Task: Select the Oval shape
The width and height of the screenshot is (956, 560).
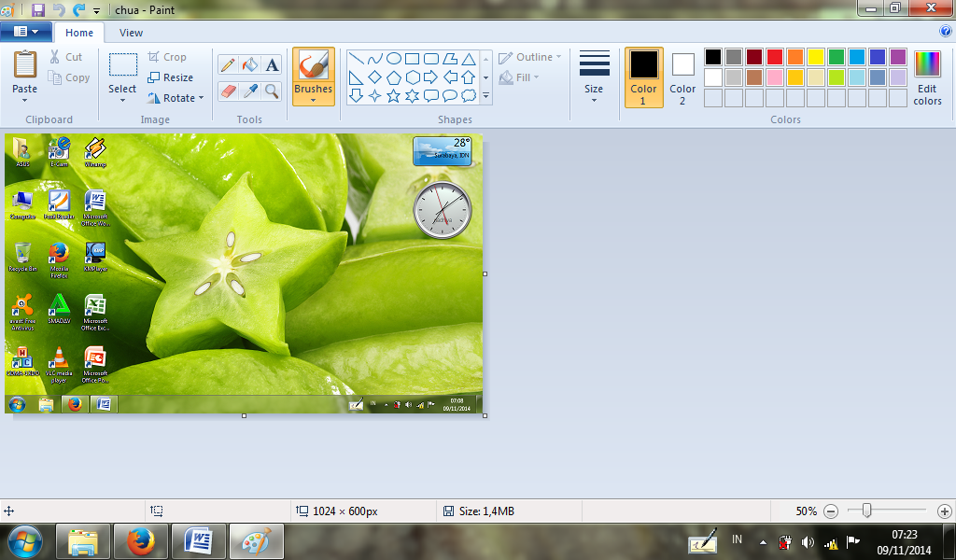Action: (393, 59)
